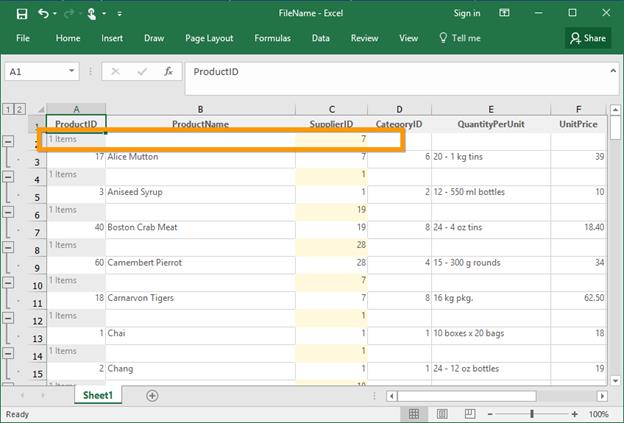Click the Undo arrow icon

[43, 14]
